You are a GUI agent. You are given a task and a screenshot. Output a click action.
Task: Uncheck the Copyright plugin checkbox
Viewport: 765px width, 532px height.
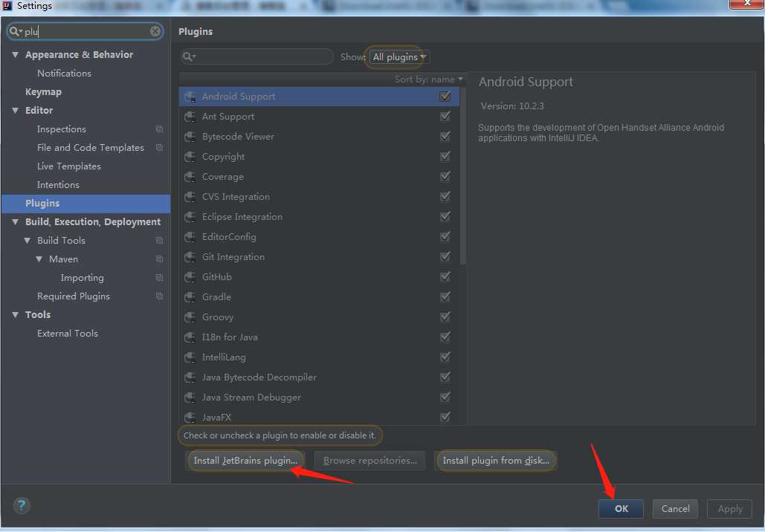(x=445, y=156)
